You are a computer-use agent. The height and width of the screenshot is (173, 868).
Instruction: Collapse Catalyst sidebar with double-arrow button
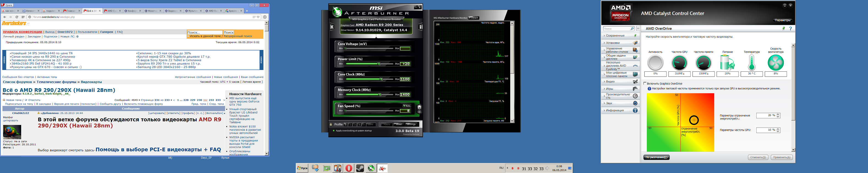[638, 29]
